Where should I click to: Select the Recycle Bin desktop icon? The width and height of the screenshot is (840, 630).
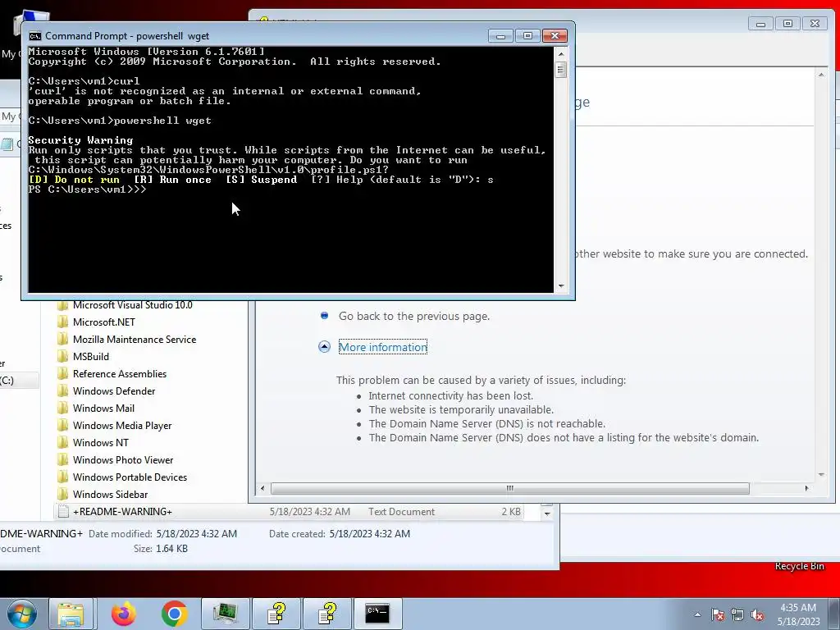[799, 566]
